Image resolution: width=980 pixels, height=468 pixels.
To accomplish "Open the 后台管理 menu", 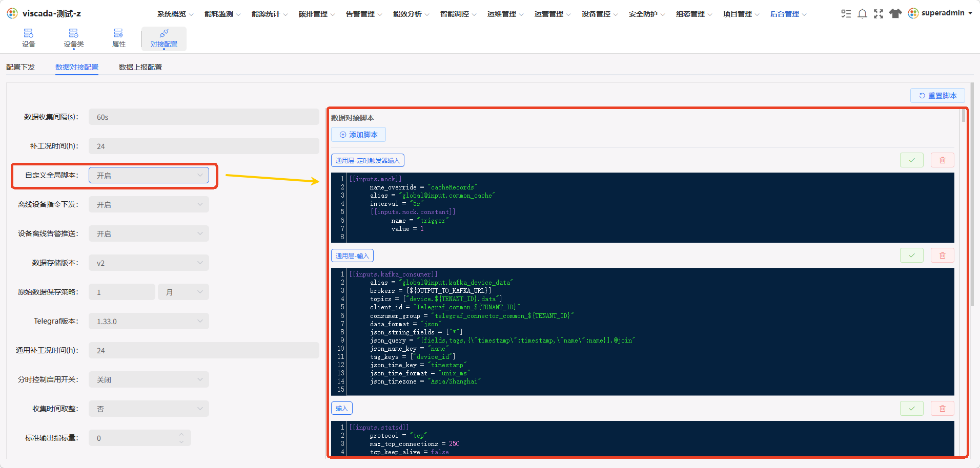I will [x=788, y=14].
